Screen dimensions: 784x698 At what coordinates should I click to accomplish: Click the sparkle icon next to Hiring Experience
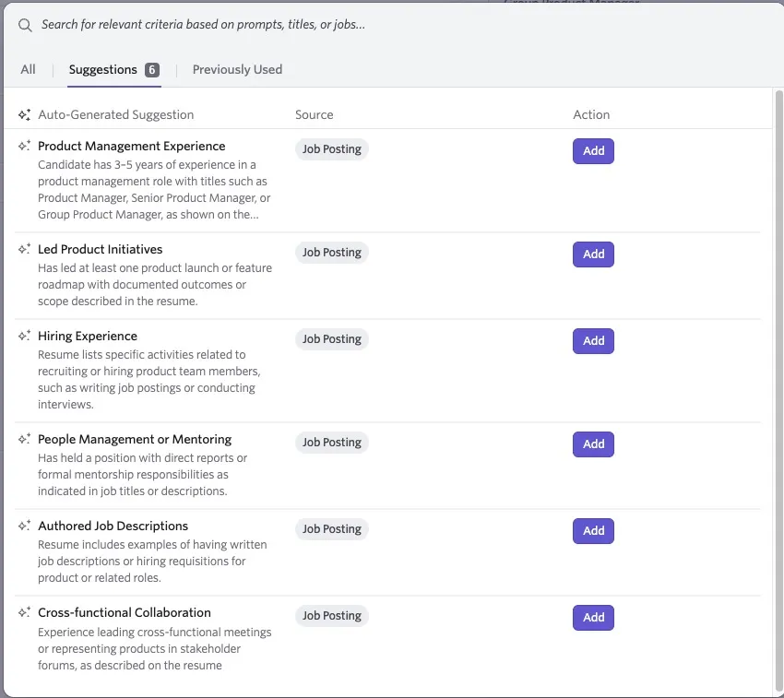point(25,336)
